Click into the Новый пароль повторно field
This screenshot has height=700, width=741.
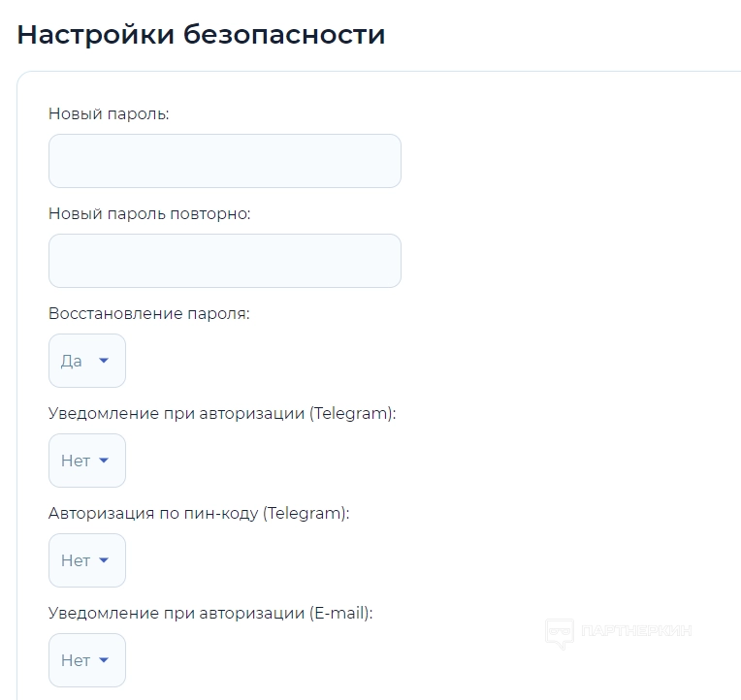click(x=224, y=261)
